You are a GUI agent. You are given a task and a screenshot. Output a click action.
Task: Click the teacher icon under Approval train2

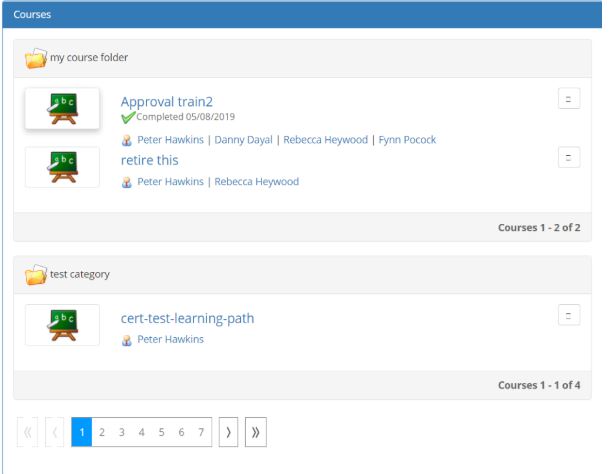pos(126,140)
